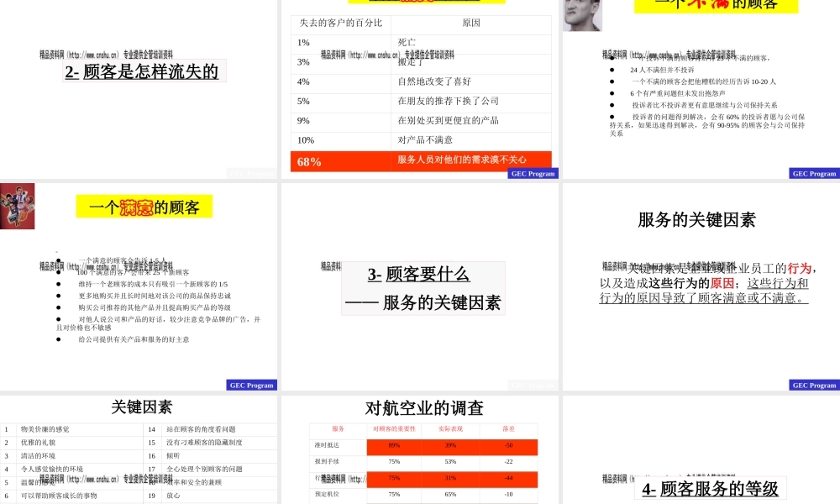The width and height of the screenshot is (840, 504).
Task: Select the '预定机位' row label
Action: click(x=327, y=494)
